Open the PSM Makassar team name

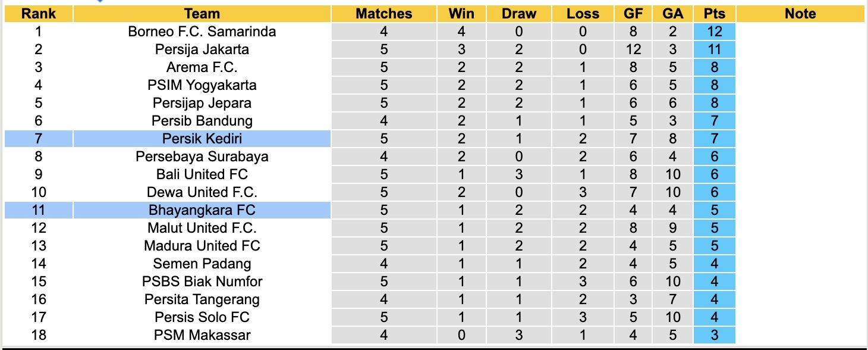pos(202,335)
